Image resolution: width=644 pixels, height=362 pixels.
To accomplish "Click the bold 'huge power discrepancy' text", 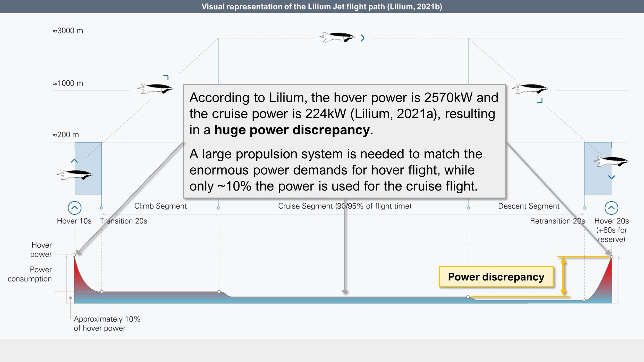I will click(x=292, y=130).
